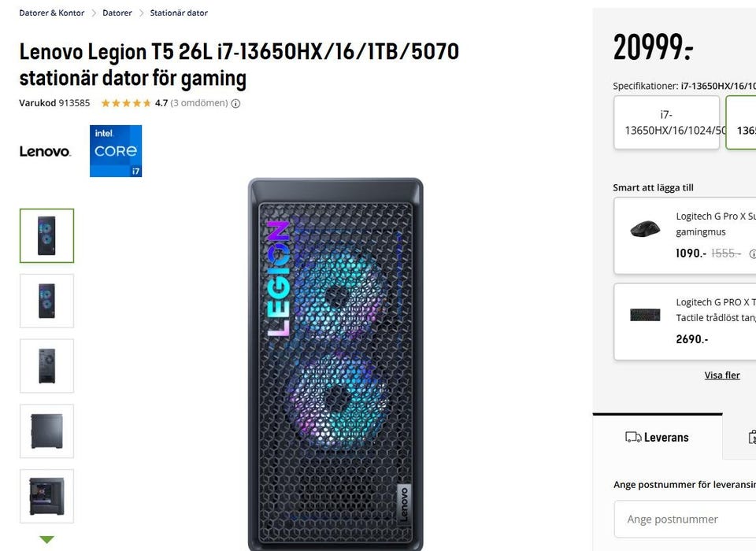Open the Datorer breadcrumb link
756x551 pixels.
click(x=117, y=13)
